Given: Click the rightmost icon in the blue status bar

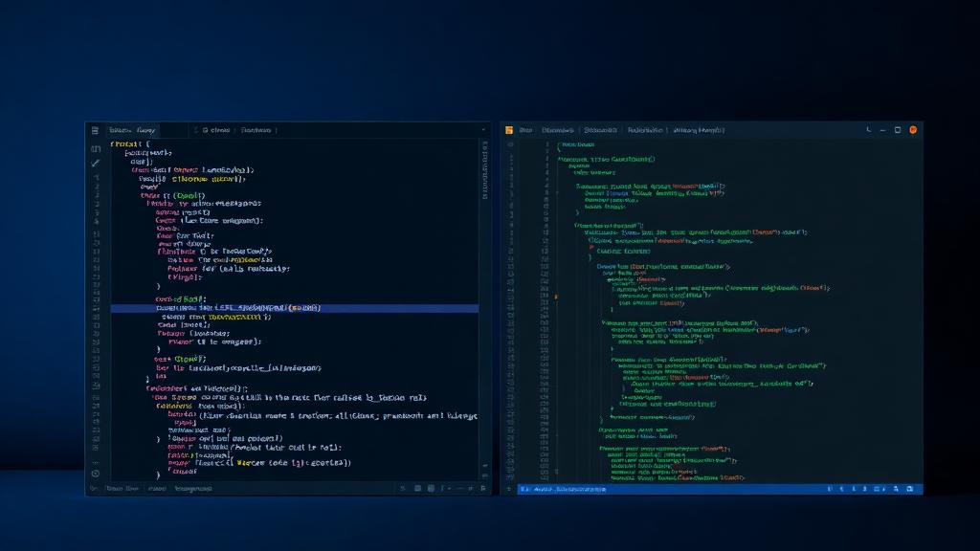Looking at the screenshot, I should click(910, 489).
